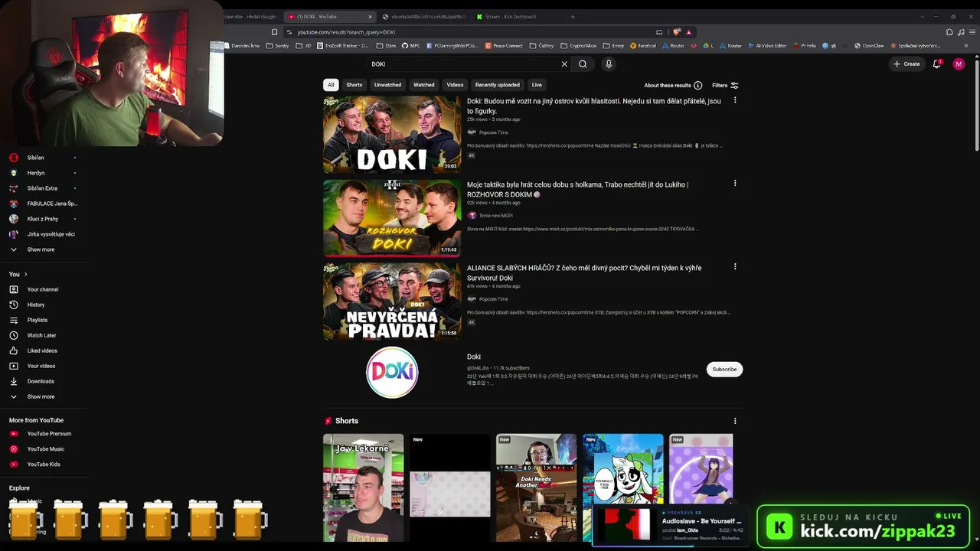The image size is (980, 551).
Task: Open the Filters menu
Action: pos(725,85)
